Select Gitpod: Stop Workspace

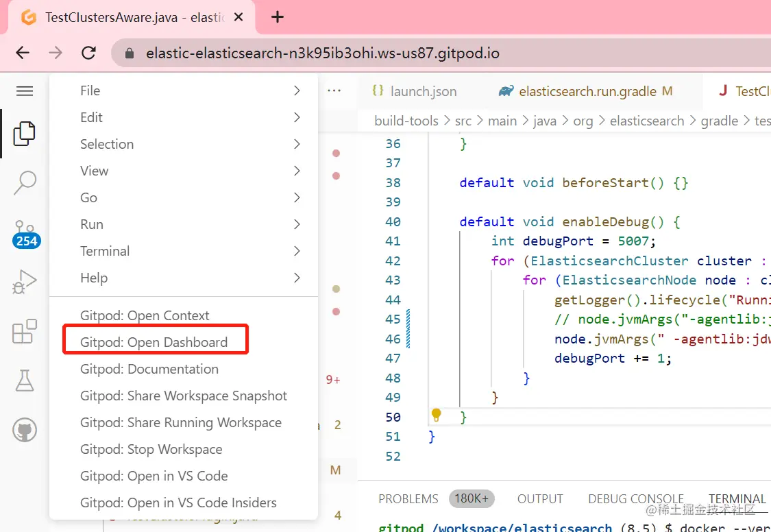[x=184, y=449]
